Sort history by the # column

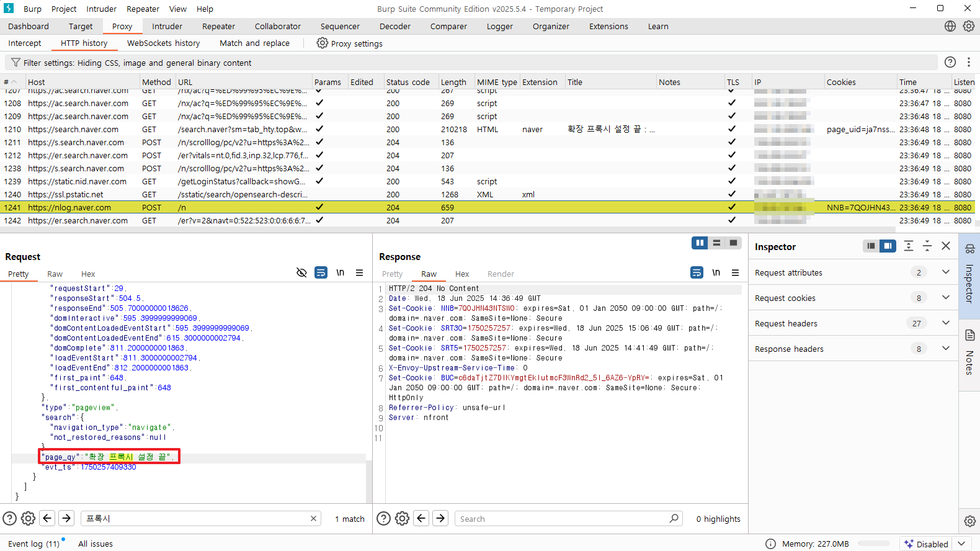click(12, 82)
